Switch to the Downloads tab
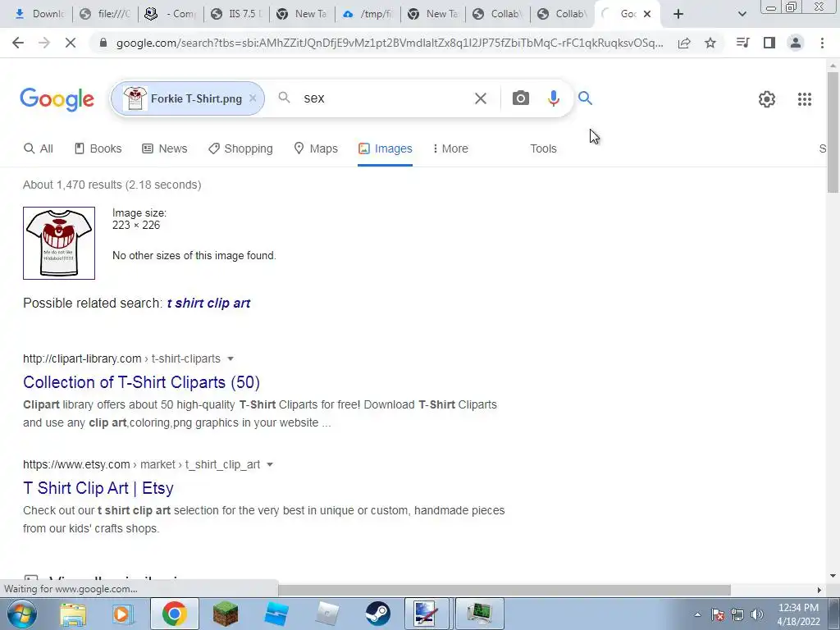This screenshot has width=840, height=630. click(39, 14)
